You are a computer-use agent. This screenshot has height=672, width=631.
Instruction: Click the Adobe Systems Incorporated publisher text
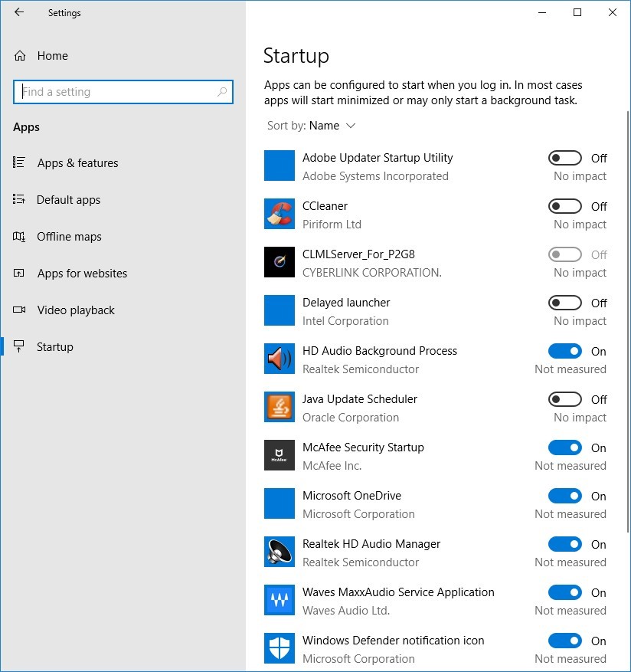(375, 176)
